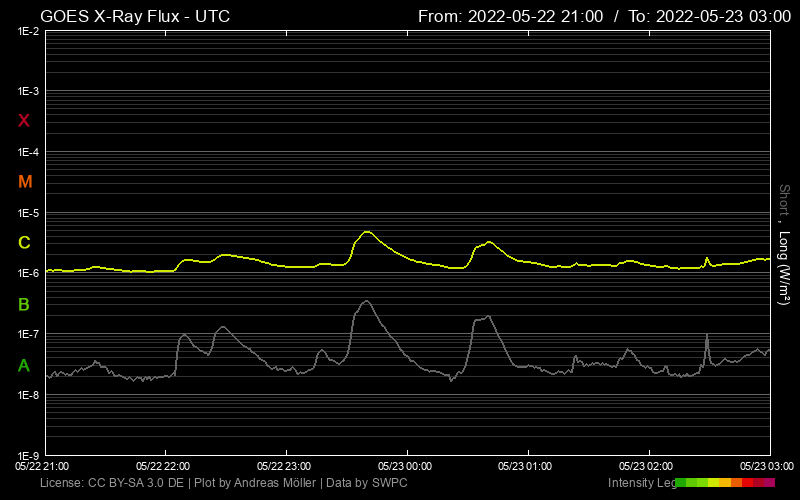Click the 05/23 01:00 time axis label
The image size is (800, 500).
525,466
